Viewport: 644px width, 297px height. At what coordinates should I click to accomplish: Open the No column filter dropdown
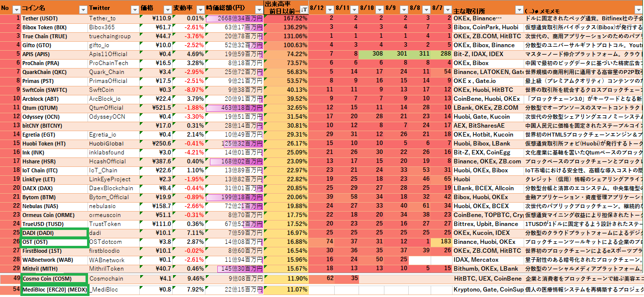coord(16,9)
